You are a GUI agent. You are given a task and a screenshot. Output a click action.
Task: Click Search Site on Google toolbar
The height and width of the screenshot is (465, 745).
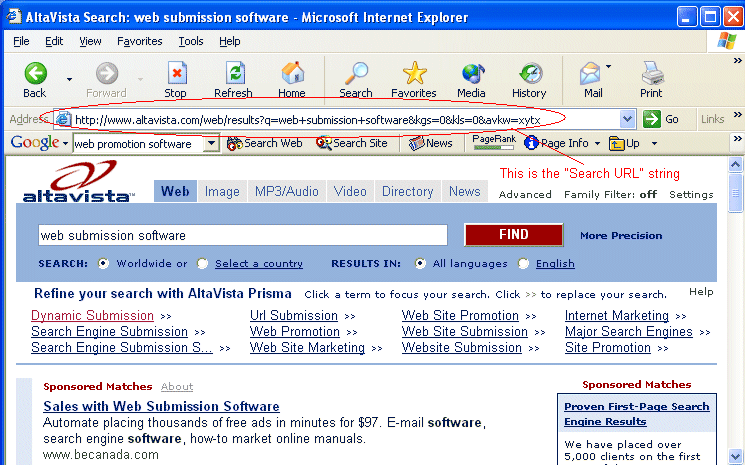click(352, 143)
